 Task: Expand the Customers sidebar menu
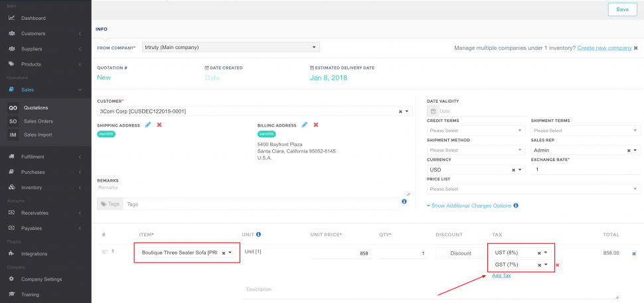tap(80, 34)
